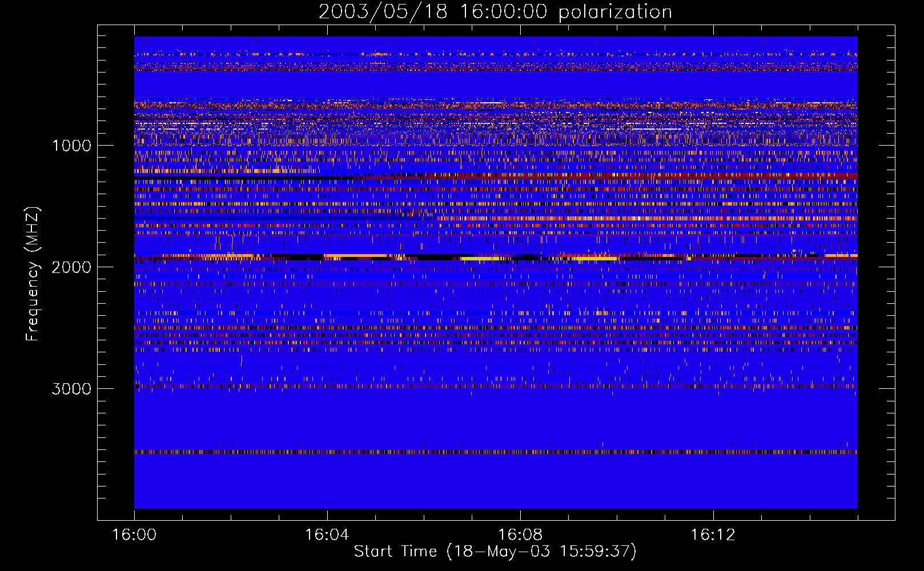Select the 1000 frequency axis label

pyautogui.click(x=71, y=146)
